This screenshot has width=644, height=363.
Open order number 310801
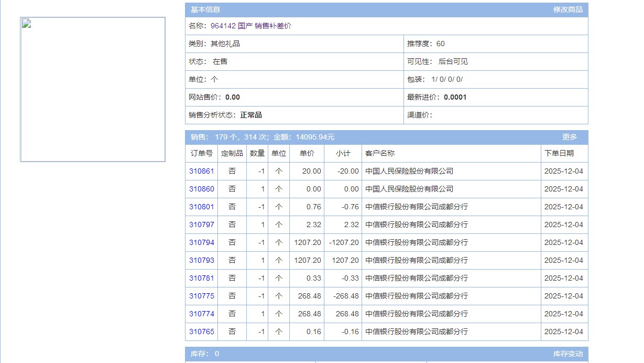click(x=201, y=207)
